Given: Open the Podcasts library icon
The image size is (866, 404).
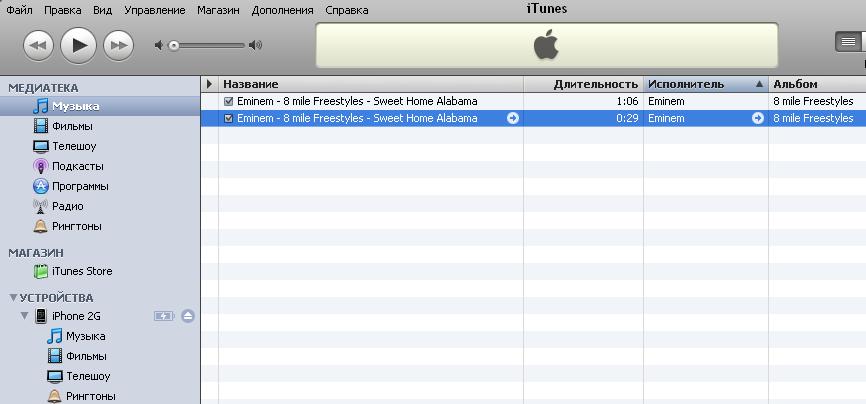Looking at the screenshot, I should 40,166.
